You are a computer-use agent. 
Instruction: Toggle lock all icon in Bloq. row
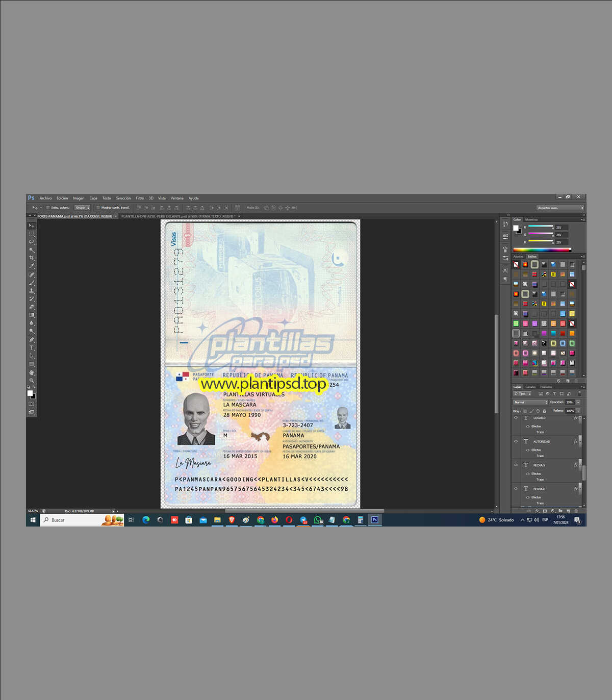click(x=544, y=411)
